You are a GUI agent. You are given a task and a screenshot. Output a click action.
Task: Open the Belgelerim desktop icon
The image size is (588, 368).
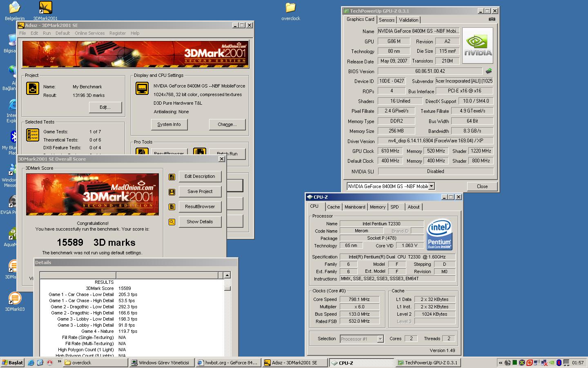pyautogui.click(x=15, y=11)
